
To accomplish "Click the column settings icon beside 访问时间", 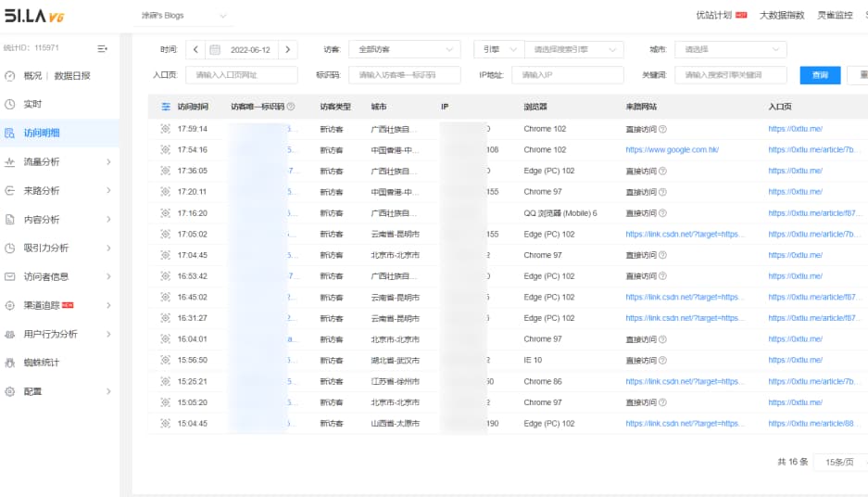I will [166, 107].
